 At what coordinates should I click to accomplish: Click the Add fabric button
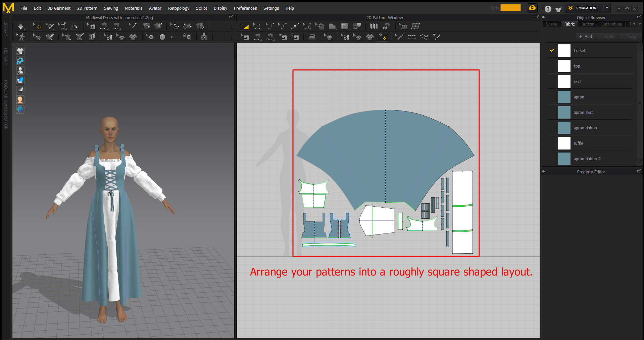tap(585, 36)
